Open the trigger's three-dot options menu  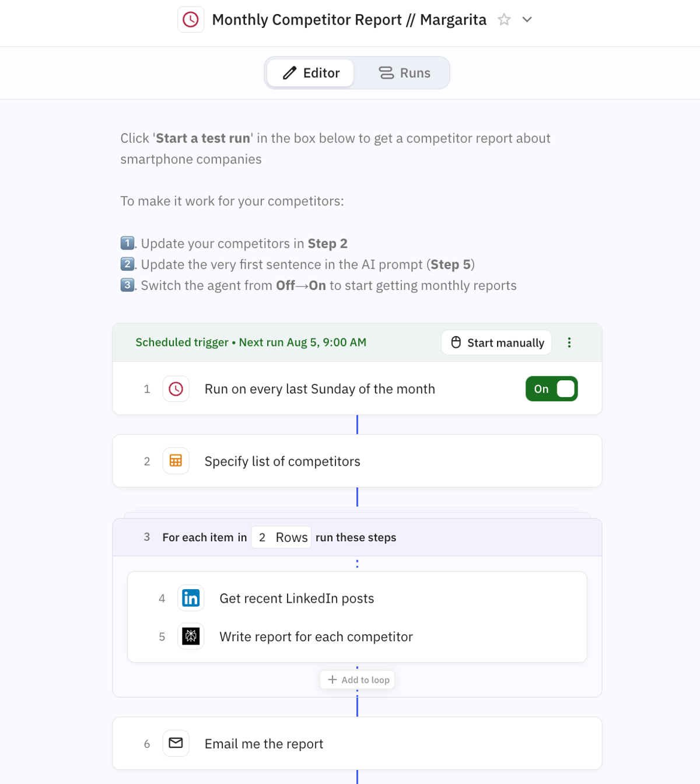(569, 342)
